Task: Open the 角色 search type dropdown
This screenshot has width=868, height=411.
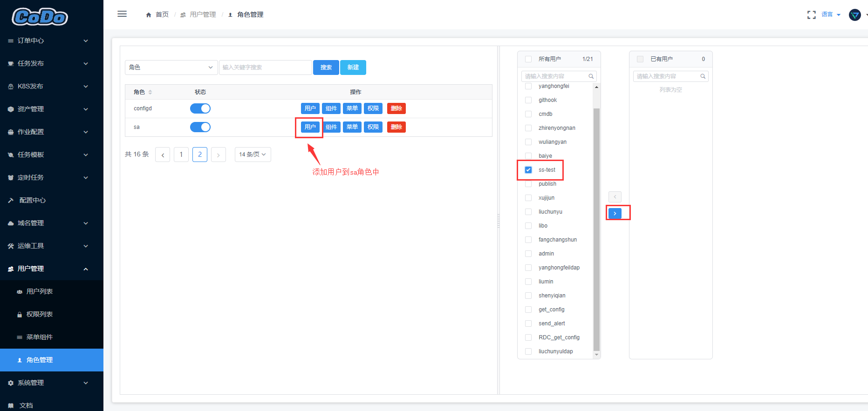Action: 171,67
